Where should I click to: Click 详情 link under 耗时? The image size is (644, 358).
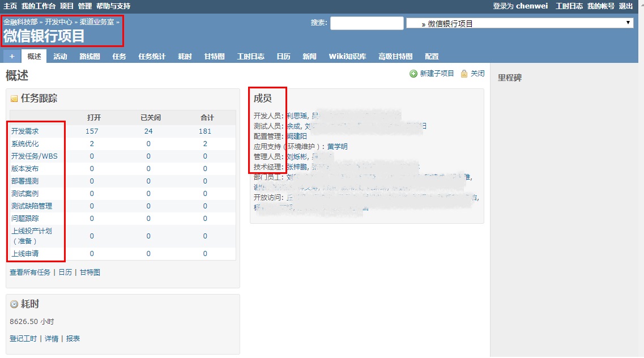(x=52, y=338)
